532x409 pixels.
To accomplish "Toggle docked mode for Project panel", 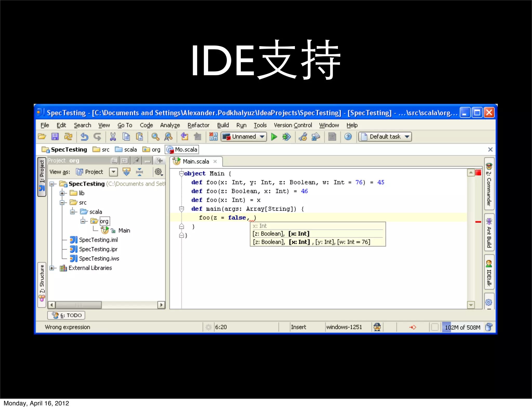I will click(125, 161).
